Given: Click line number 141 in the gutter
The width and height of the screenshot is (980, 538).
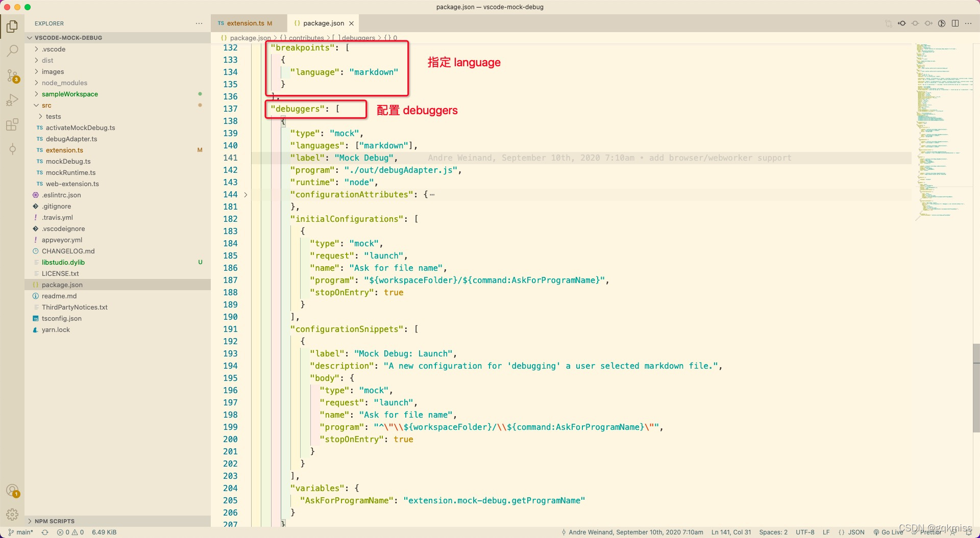Looking at the screenshot, I should (x=230, y=158).
